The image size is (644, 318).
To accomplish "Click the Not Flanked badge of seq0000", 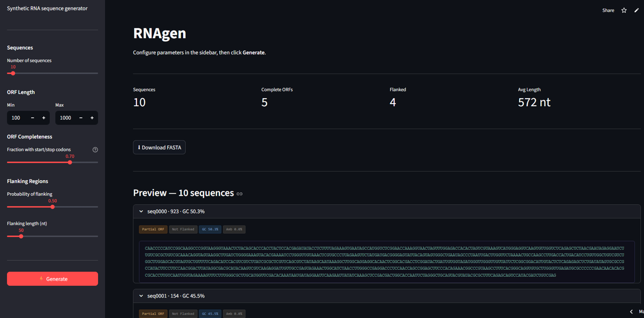I will click(x=183, y=229).
